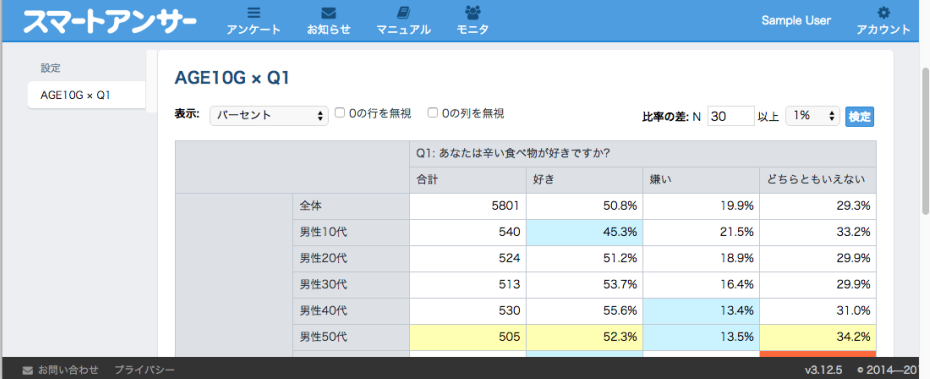This screenshot has height=379, width=930.
Task: Click the total cell 540
Action: point(468,232)
